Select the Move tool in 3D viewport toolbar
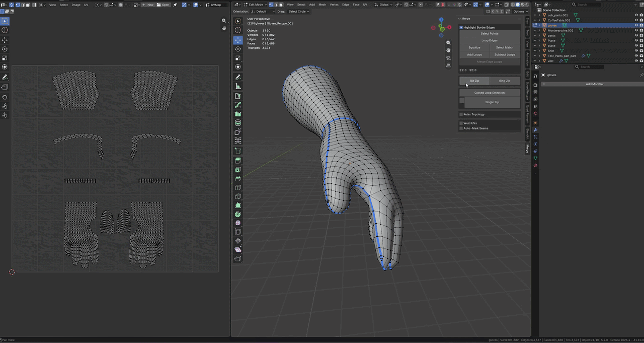This screenshot has width=644, height=343. 238,40
